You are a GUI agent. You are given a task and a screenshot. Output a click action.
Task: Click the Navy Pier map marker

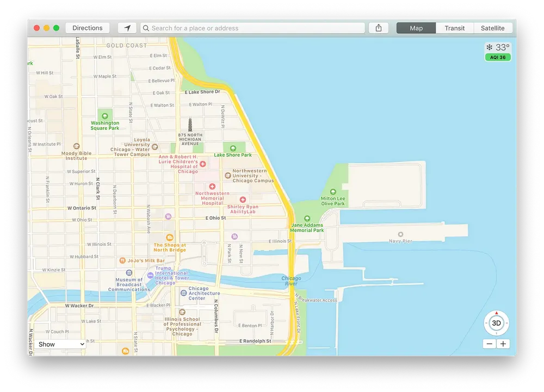coord(401,234)
